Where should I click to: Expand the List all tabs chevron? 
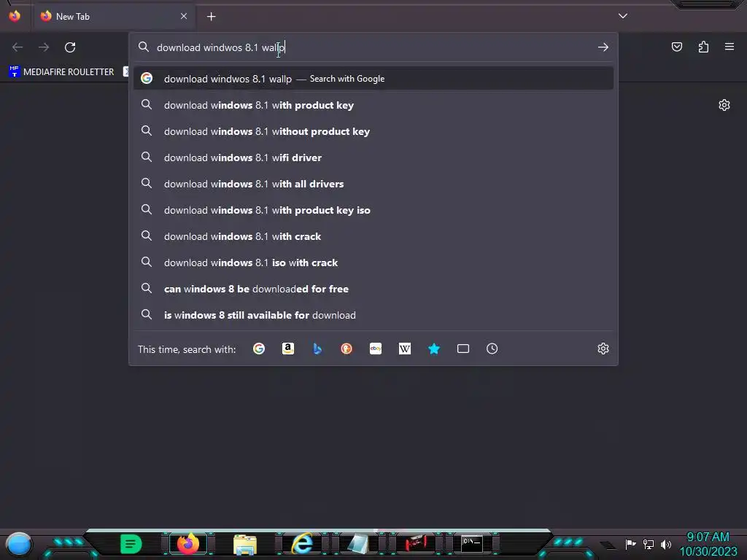tap(623, 16)
